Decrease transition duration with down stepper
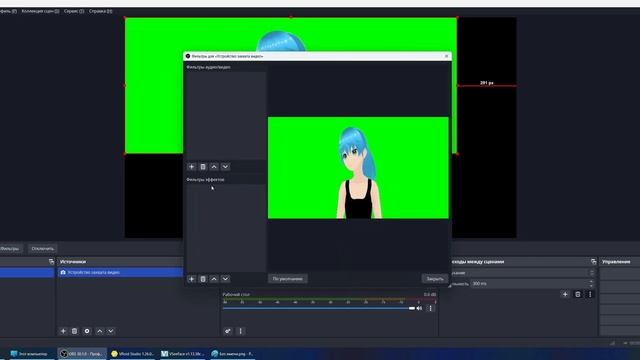640x360 pixels. click(x=591, y=285)
